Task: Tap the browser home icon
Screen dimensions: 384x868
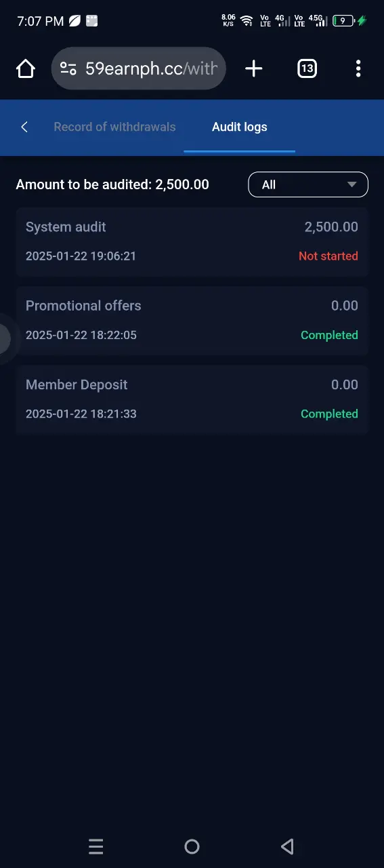Action: (x=26, y=68)
